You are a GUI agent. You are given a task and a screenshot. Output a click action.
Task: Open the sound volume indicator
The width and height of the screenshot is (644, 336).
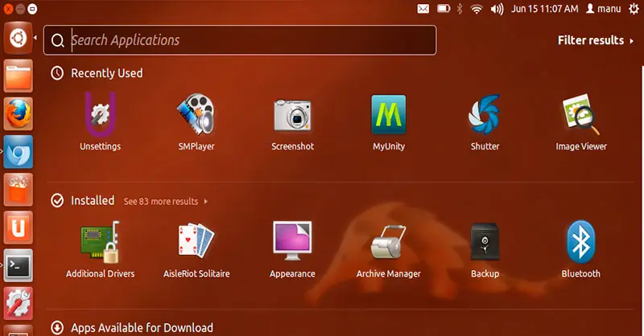tap(497, 9)
